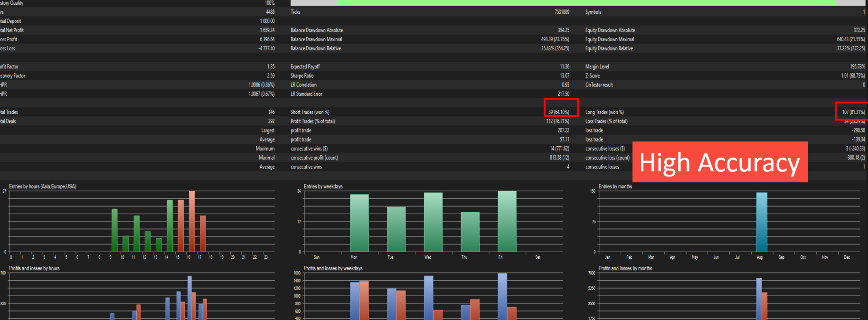This screenshot has width=868, height=320.
Task: Click the Profits and losses by weekdays title
Action: point(333,268)
